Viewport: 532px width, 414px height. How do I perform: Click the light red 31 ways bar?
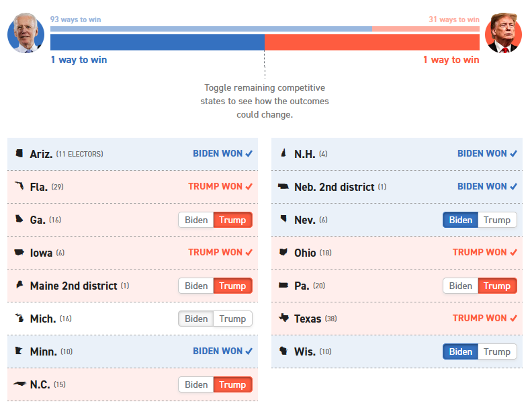(426, 29)
